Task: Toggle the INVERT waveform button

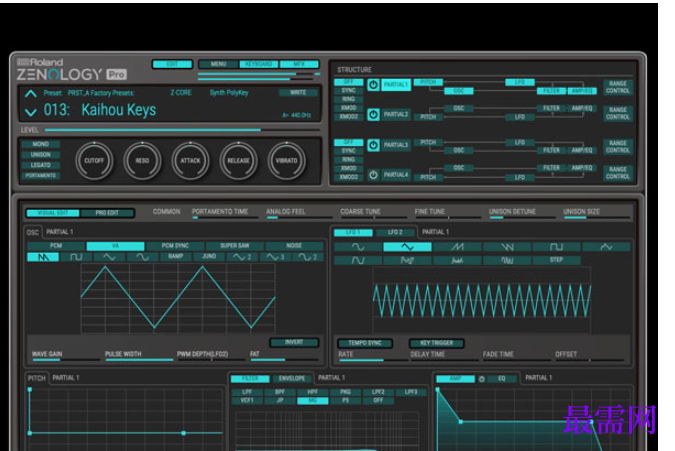Action: (x=294, y=342)
